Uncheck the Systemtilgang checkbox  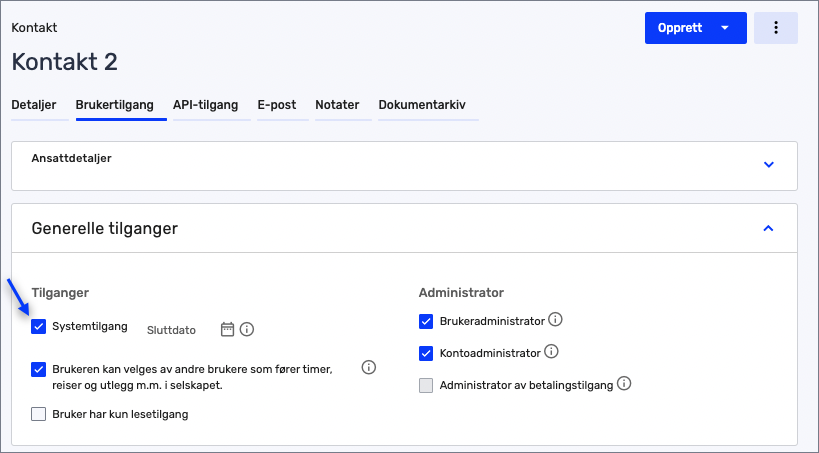click(39, 327)
